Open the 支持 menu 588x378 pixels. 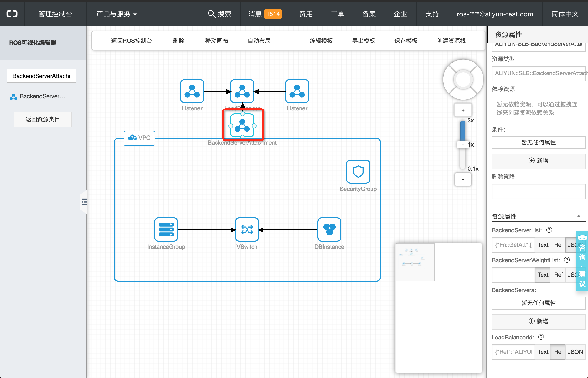[432, 14]
